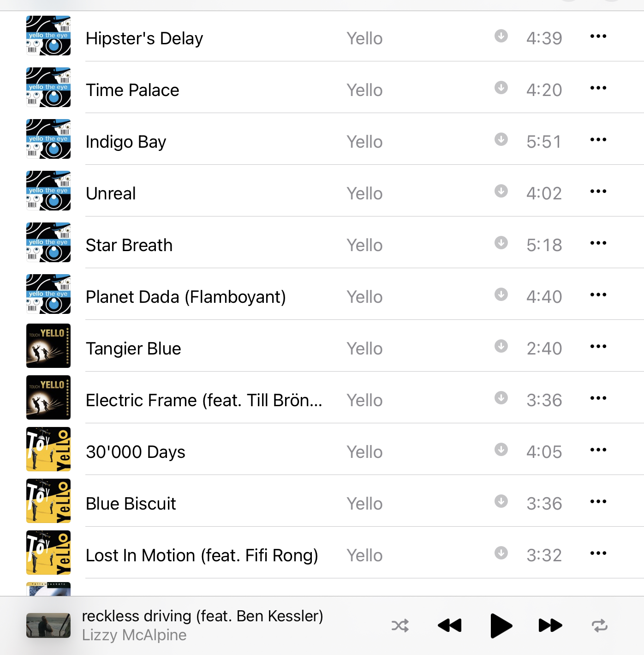Toggle shuffle playback mode
The height and width of the screenshot is (655, 644).
point(400,626)
